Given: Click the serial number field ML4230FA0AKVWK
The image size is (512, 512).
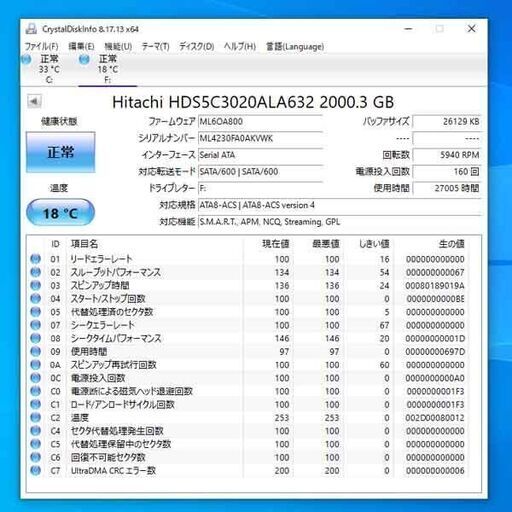Looking at the screenshot, I should click(x=260, y=138).
